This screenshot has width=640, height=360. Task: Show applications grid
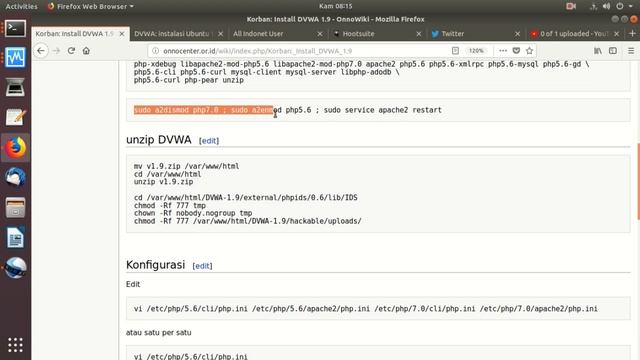(x=15, y=345)
